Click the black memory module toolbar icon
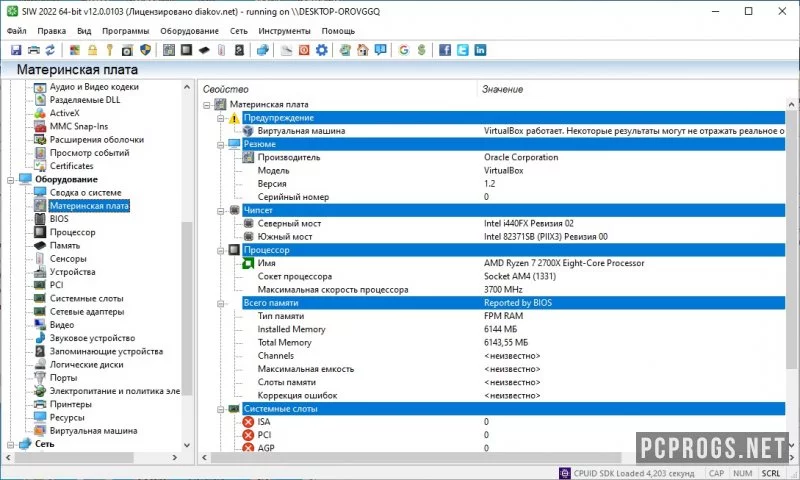 [204, 50]
